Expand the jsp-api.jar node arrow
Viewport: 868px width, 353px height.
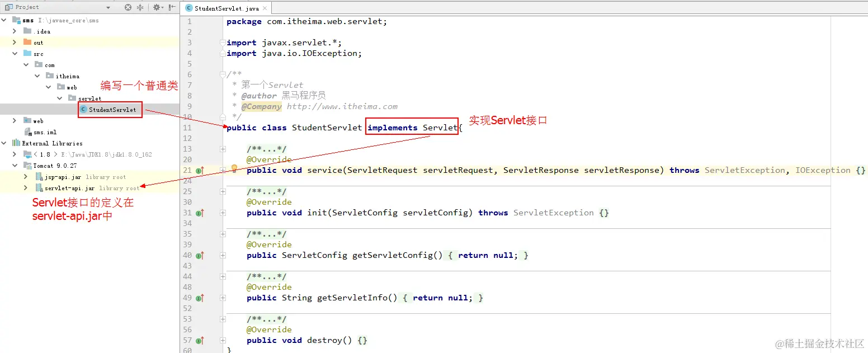click(26, 177)
